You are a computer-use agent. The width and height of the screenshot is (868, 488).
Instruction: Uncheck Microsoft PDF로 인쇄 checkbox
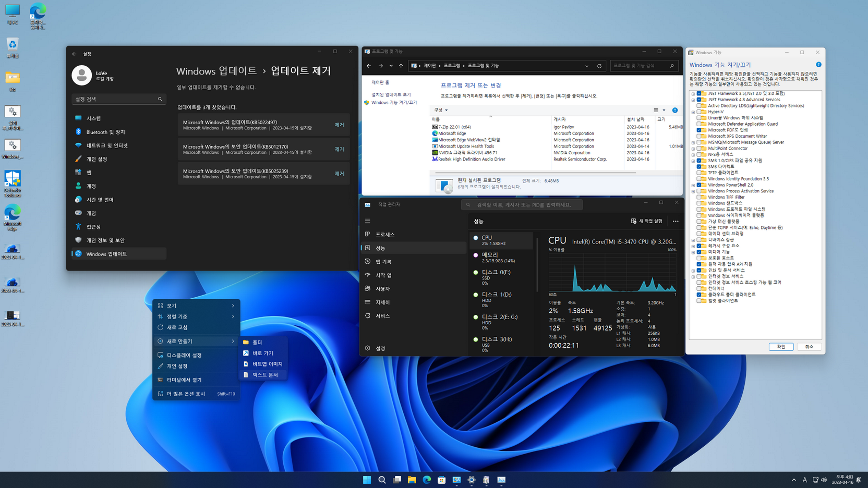tap(699, 130)
